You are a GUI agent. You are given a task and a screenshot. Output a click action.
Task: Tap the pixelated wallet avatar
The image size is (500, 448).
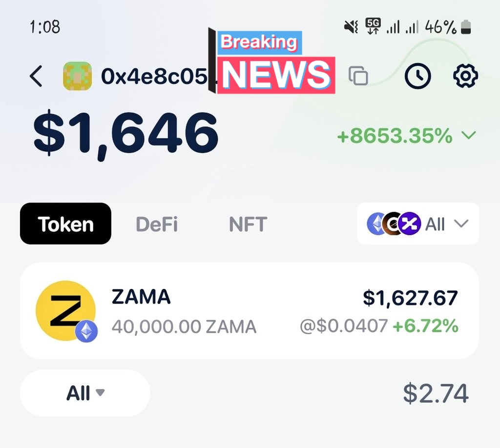[x=77, y=76]
